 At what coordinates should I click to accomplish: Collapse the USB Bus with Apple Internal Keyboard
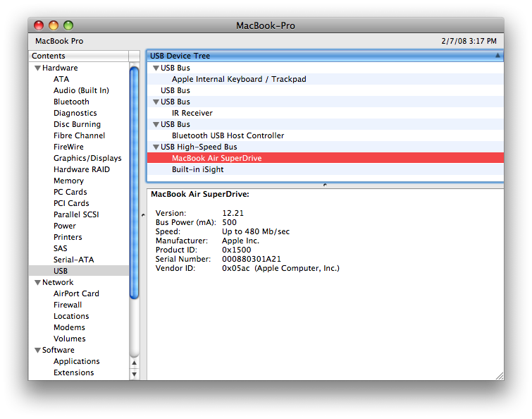(156, 68)
